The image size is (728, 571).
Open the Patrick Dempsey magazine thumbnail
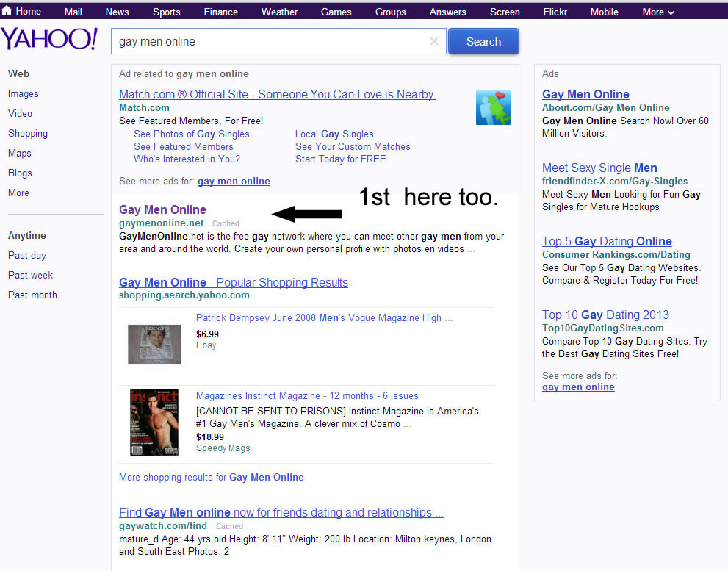pyautogui.click(x=154, y=344)
